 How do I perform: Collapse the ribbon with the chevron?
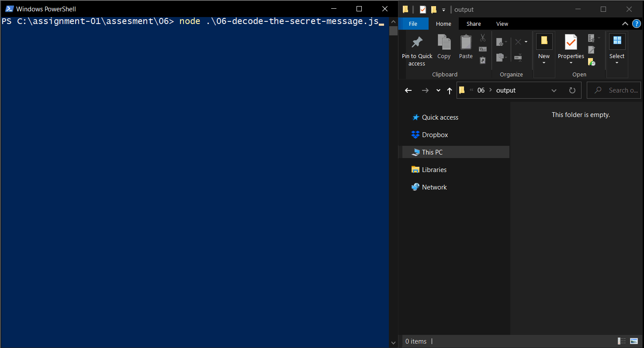pyautogui.click(x=625, y=24)
